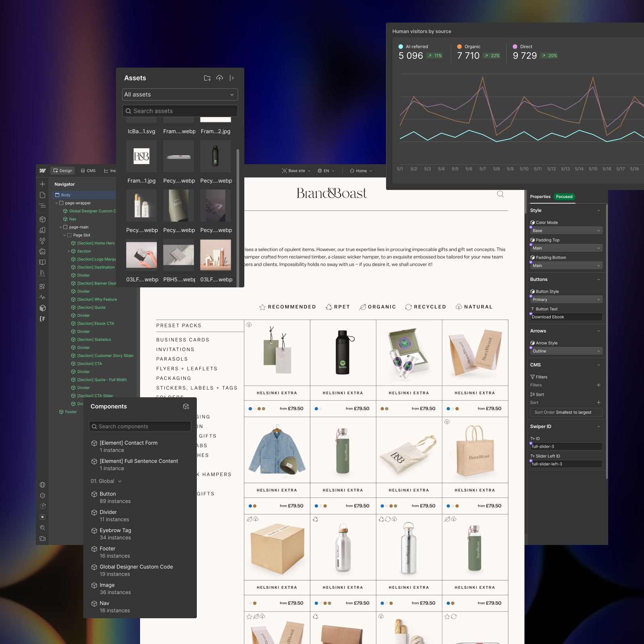Click the Focused badge in Properties panel
This screenshot has height=644, width=644.
[564, 197]
